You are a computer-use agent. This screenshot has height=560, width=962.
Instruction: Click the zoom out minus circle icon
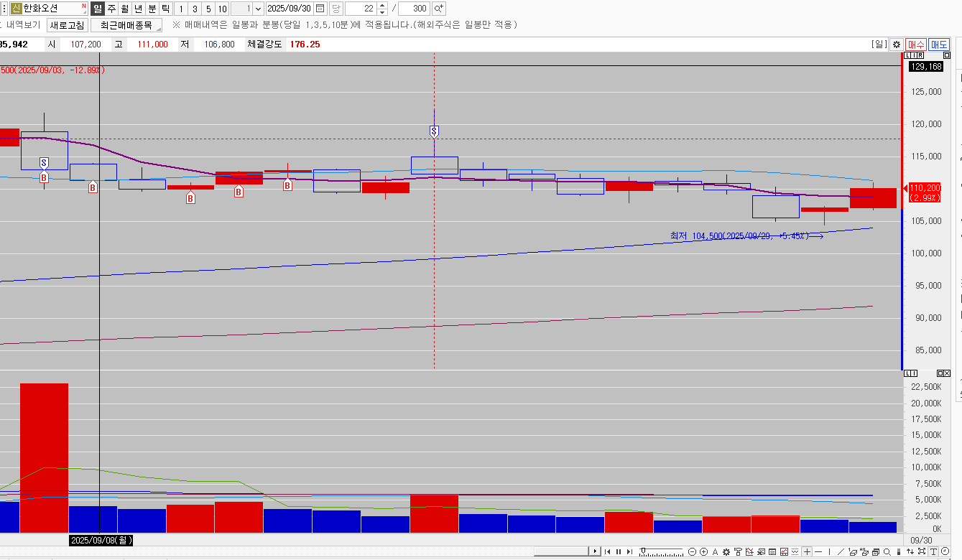(x=693, y=551)
